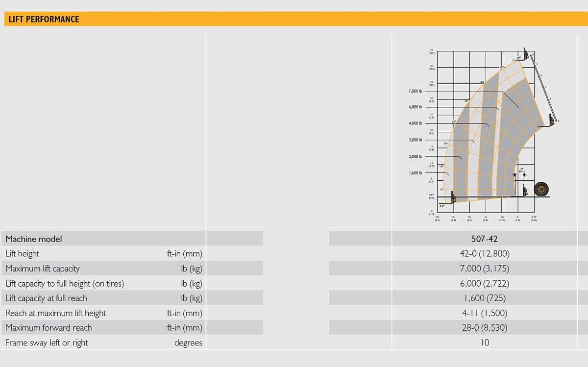
Task: Click the 4,000 lb capacity label
Action: pos(415,123)
